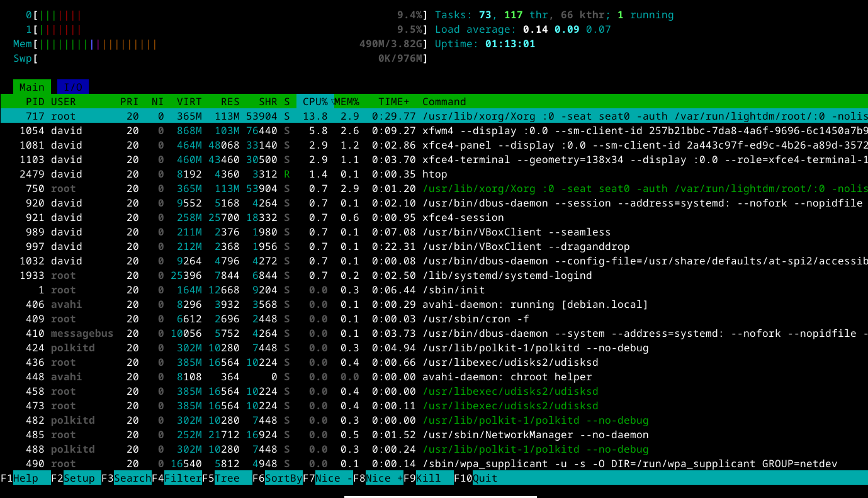Select the /usr/sbin/cron -f row
This screenshot has height=498, width=868.
434,319
